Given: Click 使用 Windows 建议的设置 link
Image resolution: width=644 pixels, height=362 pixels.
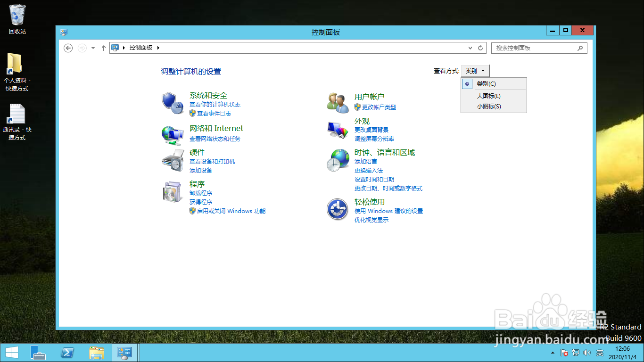Looking at the screenshot, I should click(x=389, y=211).
